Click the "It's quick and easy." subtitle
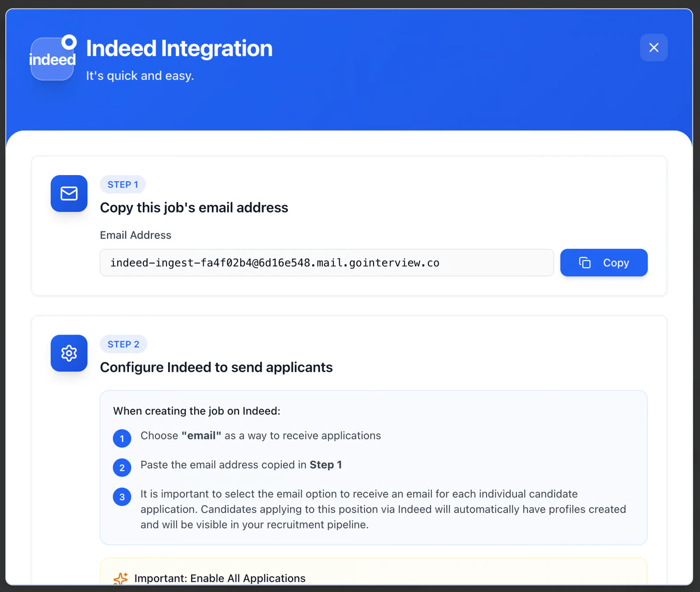The width and height of the screenshot is (700, 592). point(140,76)
